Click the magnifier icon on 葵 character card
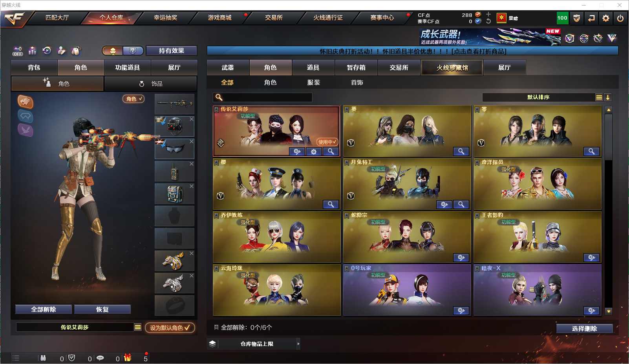Image resolution: width=629 pixels, height=364 pixels. tap(461, 152)
